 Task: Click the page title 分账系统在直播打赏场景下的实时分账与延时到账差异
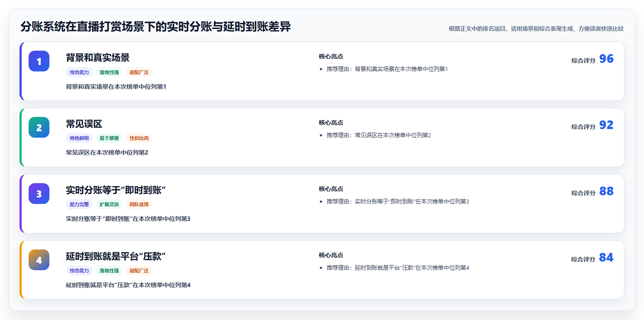coord(156,27)
